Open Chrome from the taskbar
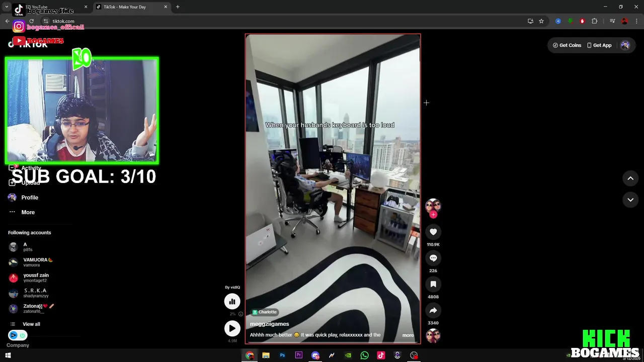 250,355
